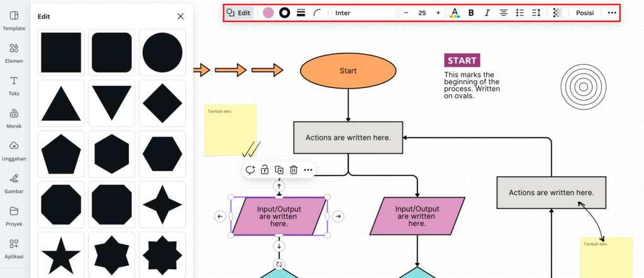The height and width of the screenshot is (278, 644).
Task: Open line spacing options
Action: coord(536,13)
